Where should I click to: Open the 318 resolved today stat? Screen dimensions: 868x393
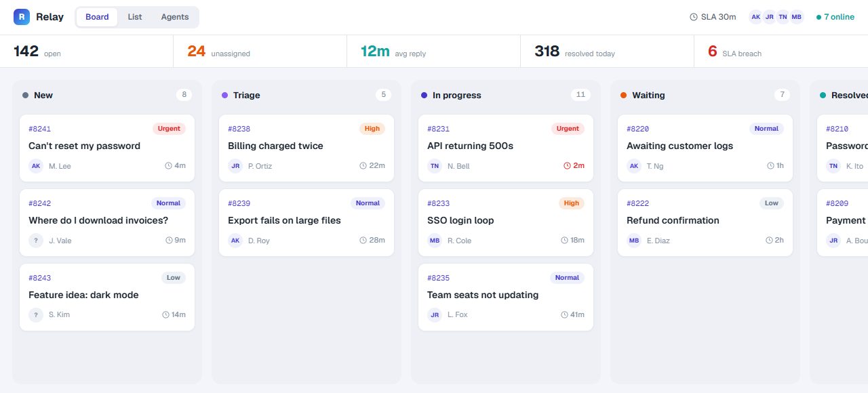coord(608,51)
